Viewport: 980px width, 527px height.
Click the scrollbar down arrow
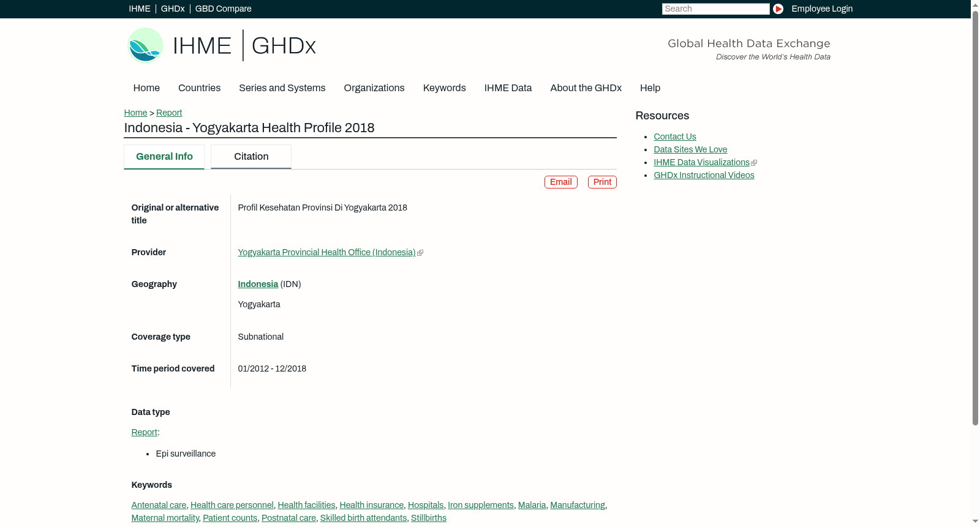click(975, 521)
